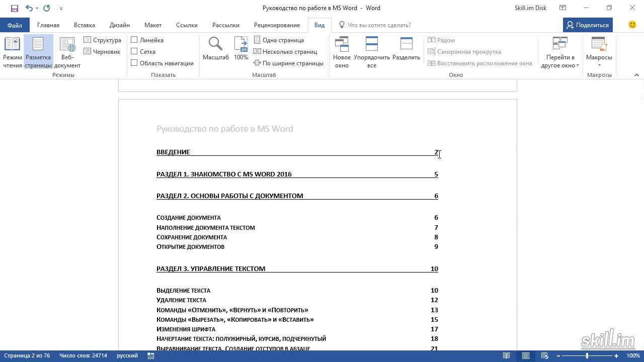Click the 100% zoom level indicator
The image size is (644, 362).
coord(632,356)
